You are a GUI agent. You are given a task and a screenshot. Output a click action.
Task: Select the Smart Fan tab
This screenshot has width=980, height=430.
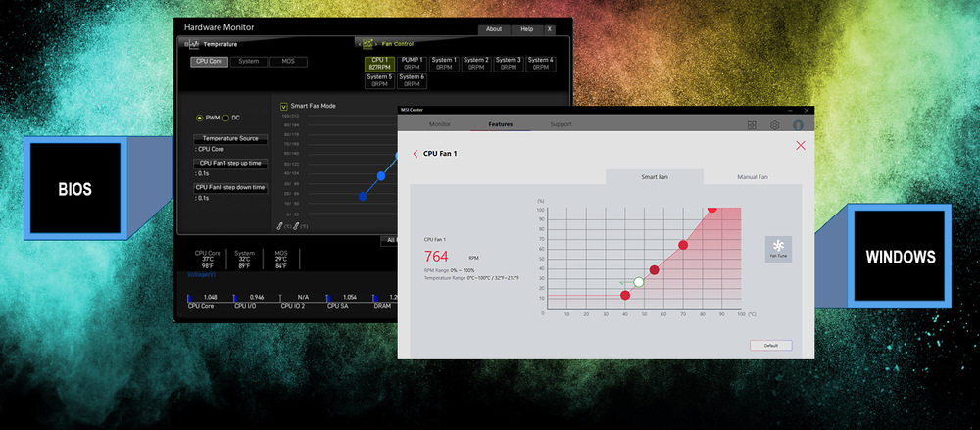[655, 177]
